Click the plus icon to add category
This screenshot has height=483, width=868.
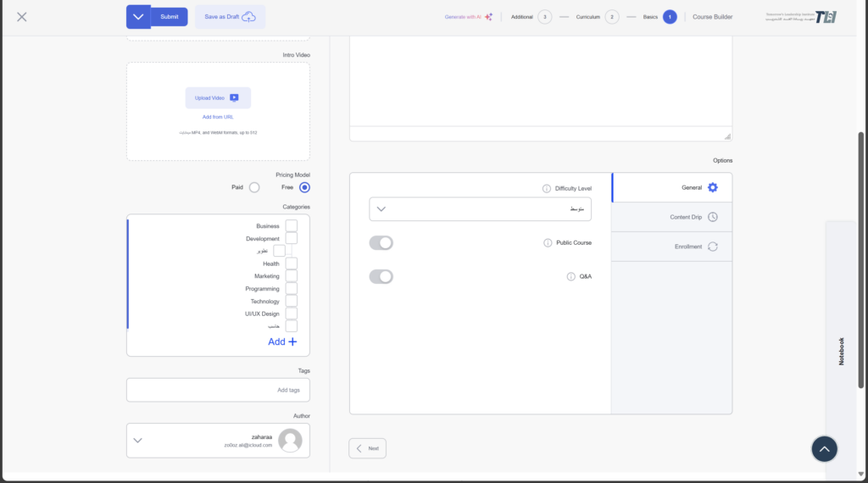pyautogui.click(x=292, y=341)
